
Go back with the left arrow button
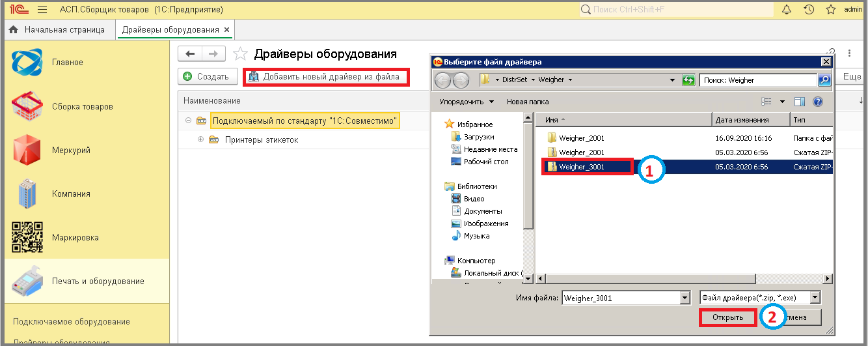pyautogui.click(x=190, y=54)
